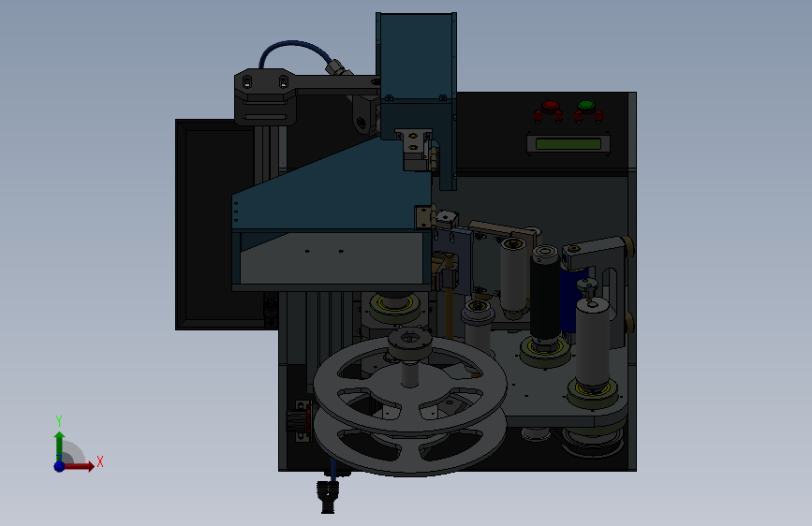
Task: Click the green Y axis arrow of the triad
Action: pos(60,446)
